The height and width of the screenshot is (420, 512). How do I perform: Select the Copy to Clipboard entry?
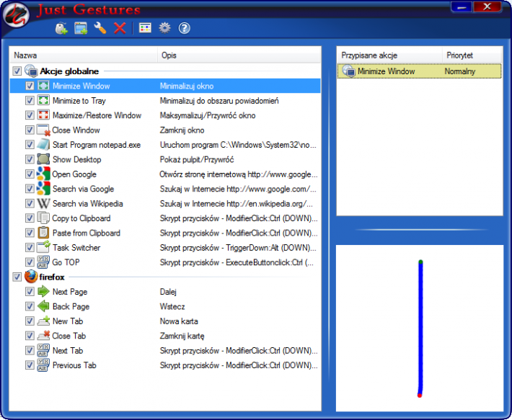165,218
